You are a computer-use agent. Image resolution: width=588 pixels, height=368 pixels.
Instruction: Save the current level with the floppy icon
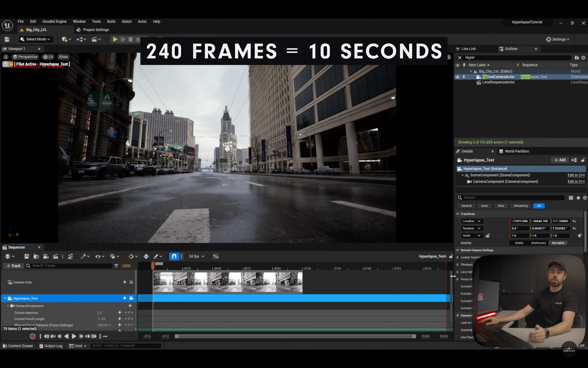tap(7, 39)
